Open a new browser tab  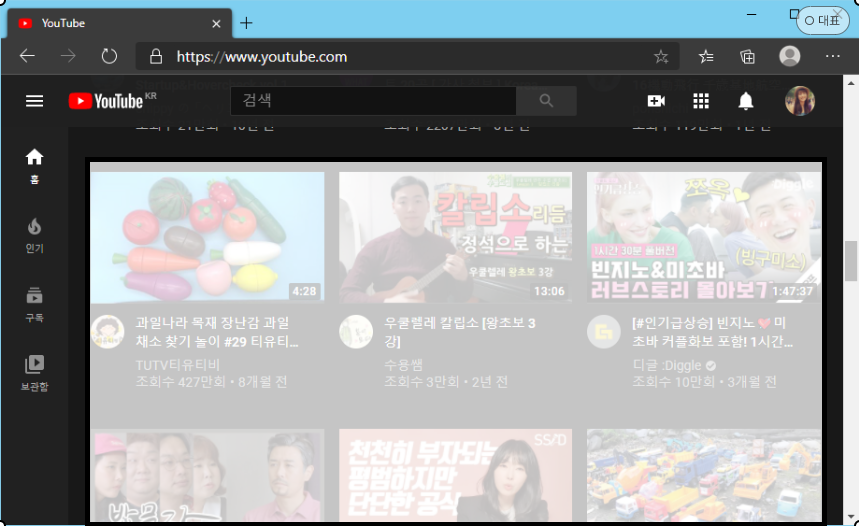pos(247,23)
